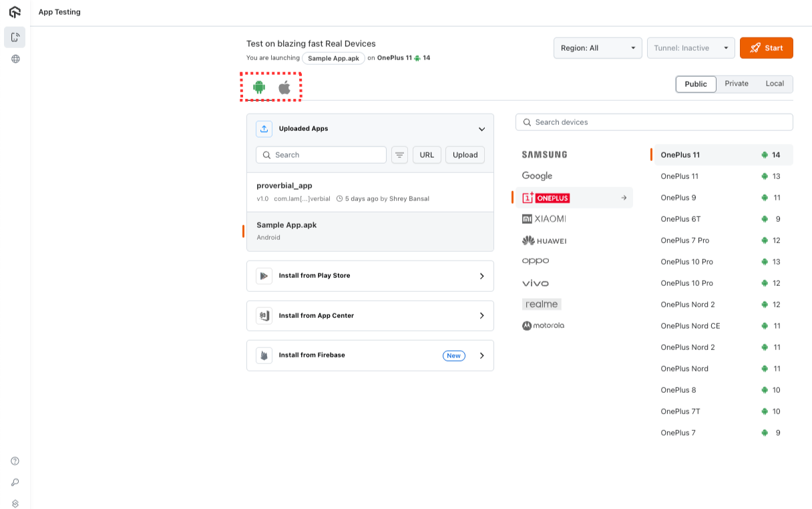Click the LambdaTest logo icon
812x509 pixels.
click(x=14, y=11)
